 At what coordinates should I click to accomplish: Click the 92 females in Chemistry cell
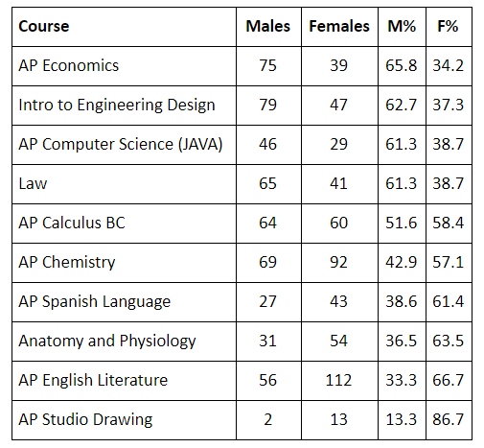tap(339, 263)
